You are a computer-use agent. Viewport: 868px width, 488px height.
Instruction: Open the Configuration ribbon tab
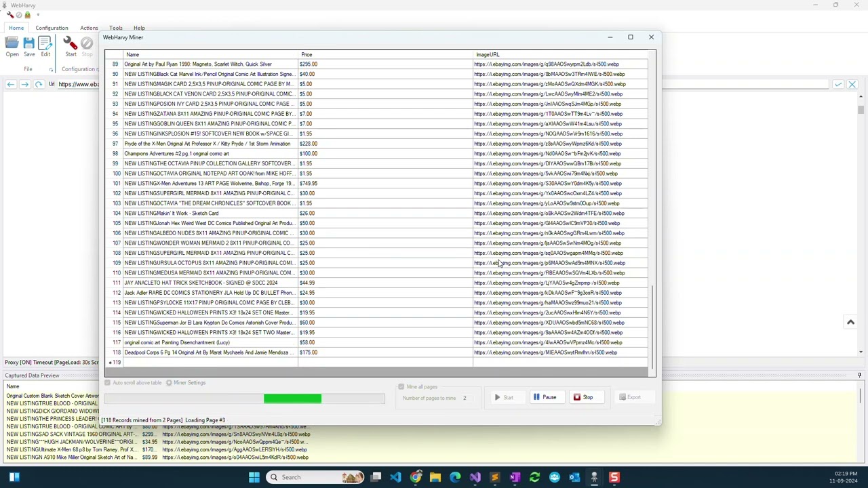click(x=52, y=28)
